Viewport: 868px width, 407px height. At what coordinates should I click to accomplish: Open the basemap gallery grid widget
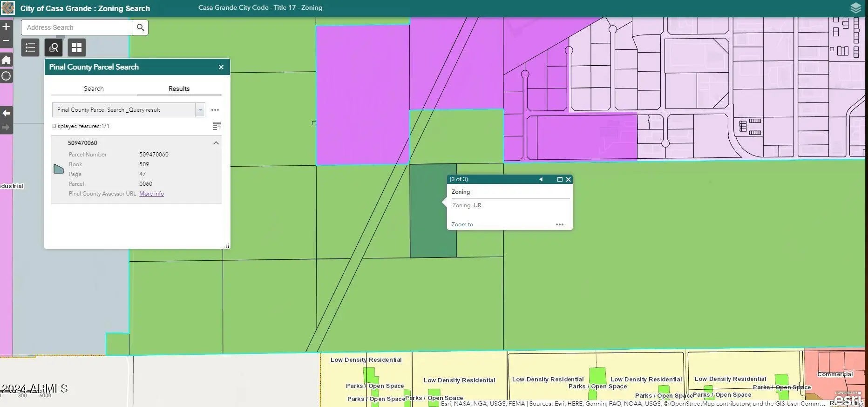pos(77,47)
